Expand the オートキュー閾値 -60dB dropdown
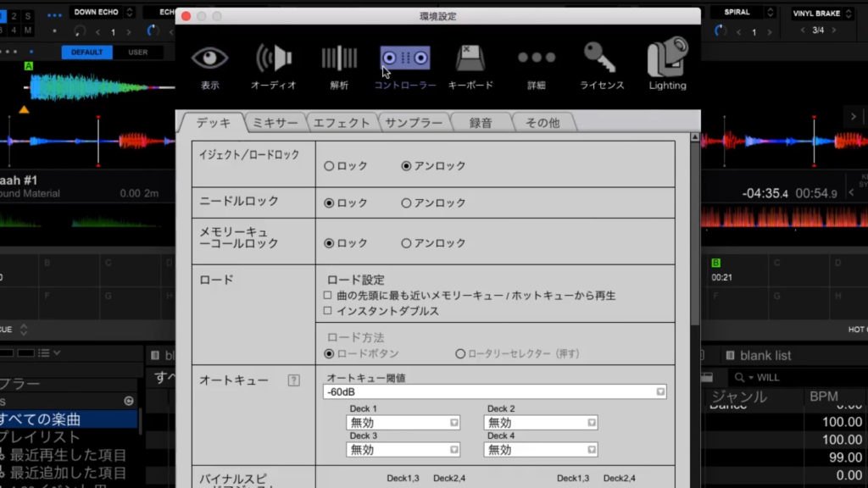This screenshot has width=868, height=488. coord(494,392)
